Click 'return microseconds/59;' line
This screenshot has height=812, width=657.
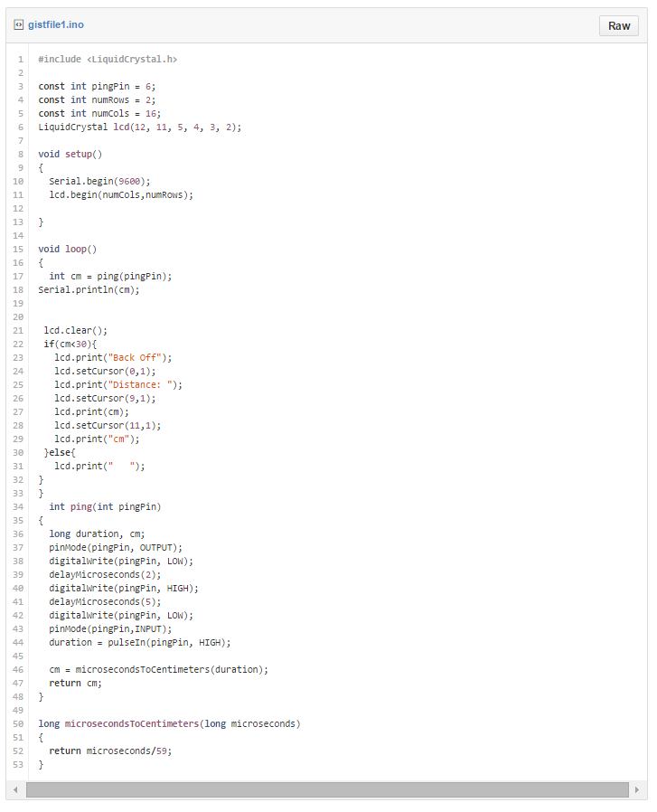click(110, 751)
